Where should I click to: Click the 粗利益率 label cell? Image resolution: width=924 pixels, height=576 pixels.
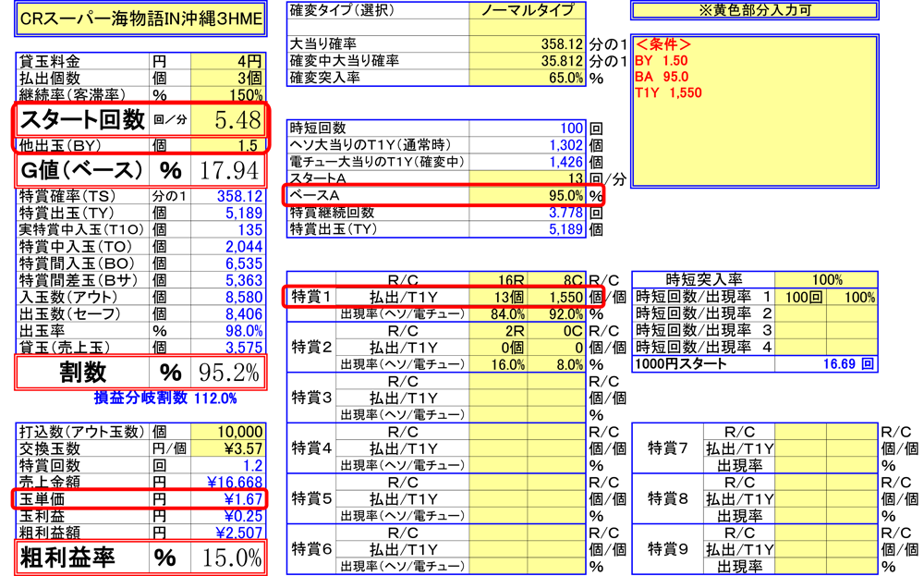click(x=82, y=558)
